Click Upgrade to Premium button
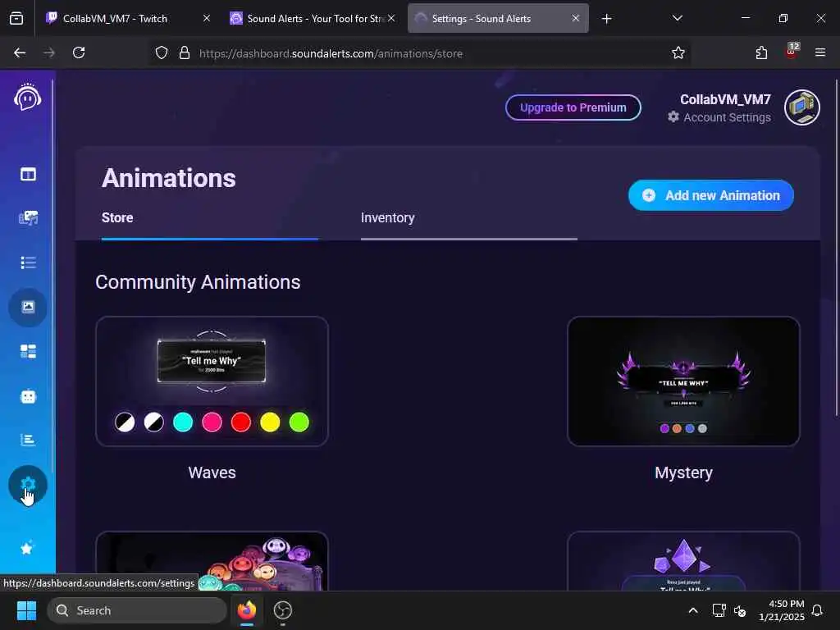 tap(573, 107)
